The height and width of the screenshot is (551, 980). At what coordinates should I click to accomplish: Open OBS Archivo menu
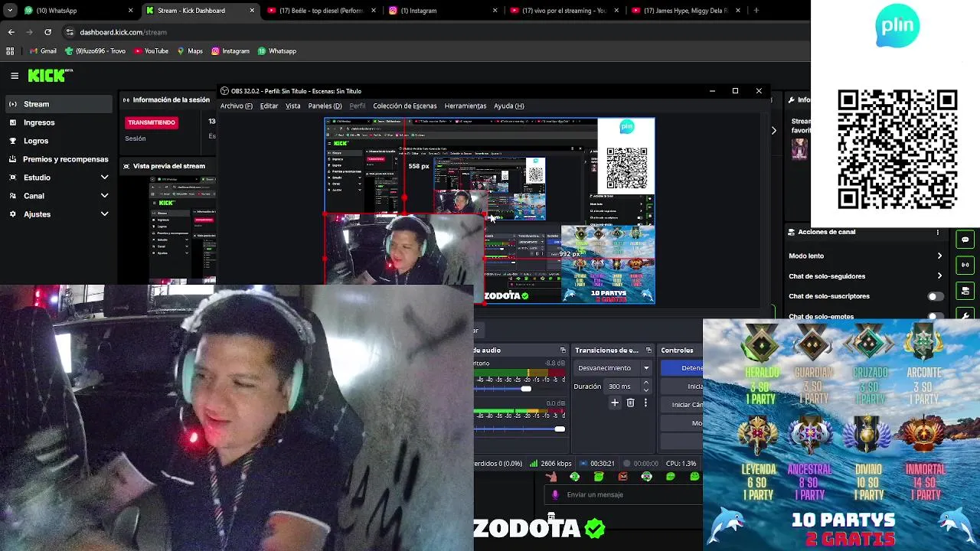(x=237, y=106)
